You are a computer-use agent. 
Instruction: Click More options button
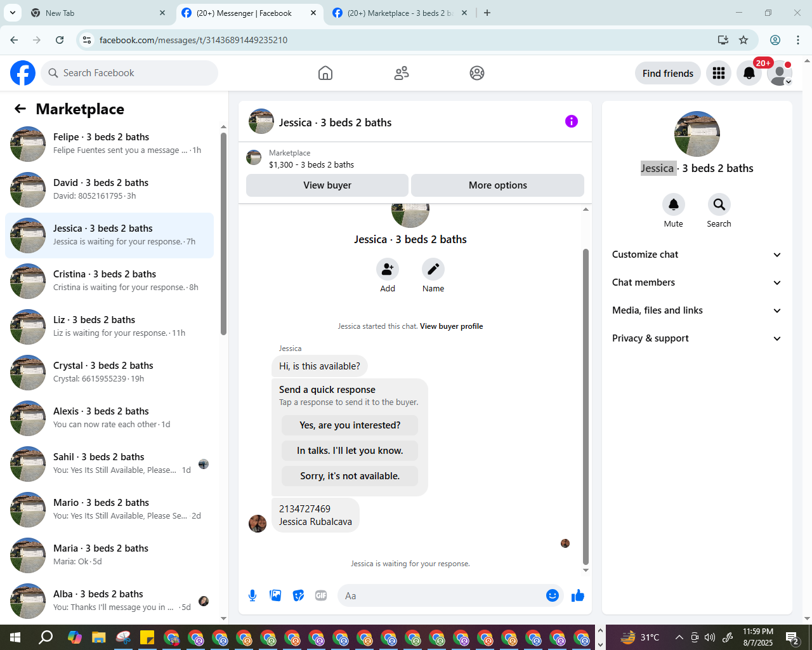point(498,185)
